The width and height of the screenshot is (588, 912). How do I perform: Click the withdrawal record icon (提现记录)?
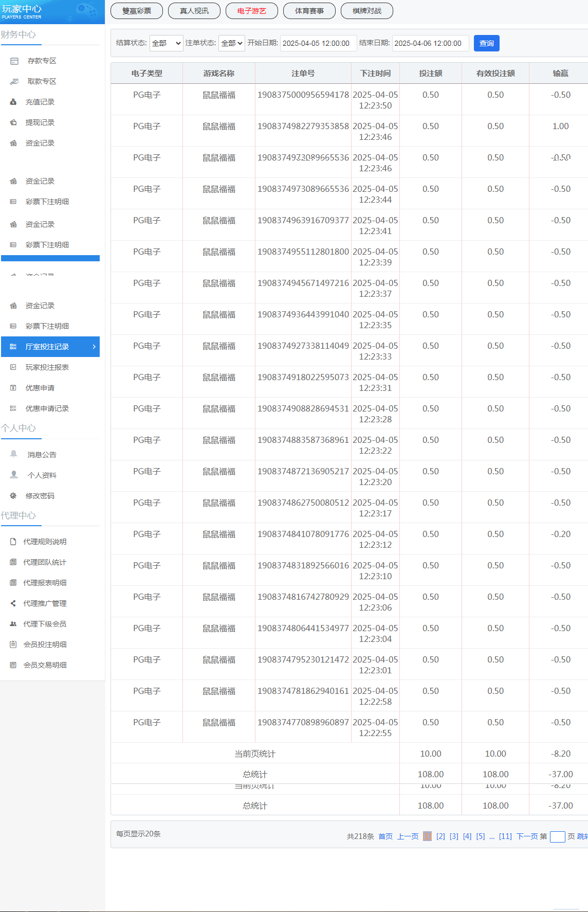click(x=13, y=122)
